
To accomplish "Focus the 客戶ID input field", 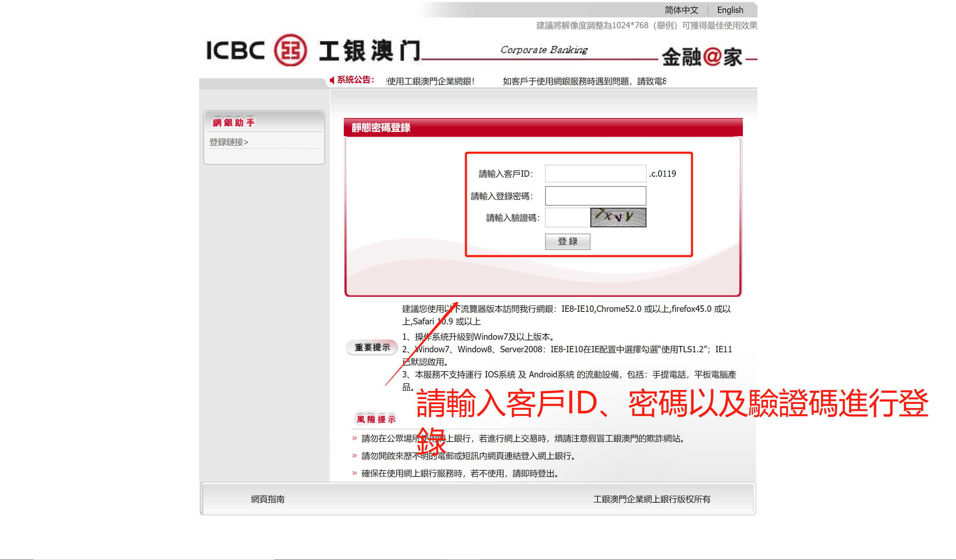I will click(x=595, y=174).
